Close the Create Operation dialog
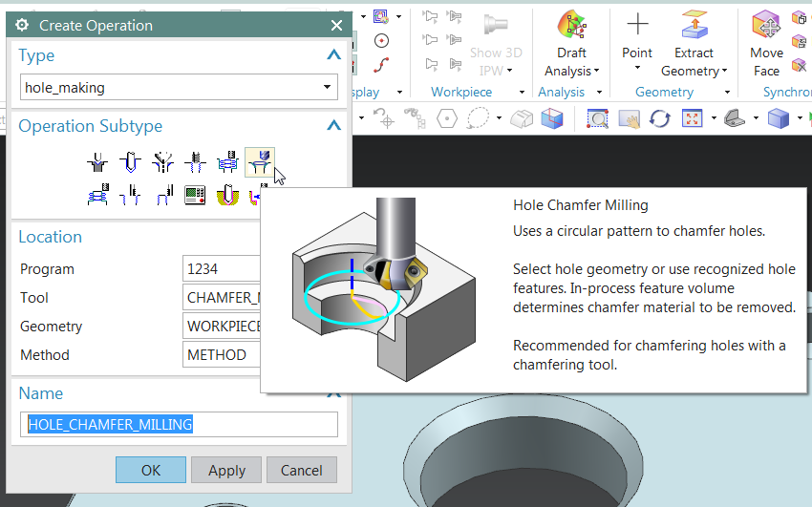The width and height of the screenshot is (812, 507). pyautogui.click(x=336, y=25)
